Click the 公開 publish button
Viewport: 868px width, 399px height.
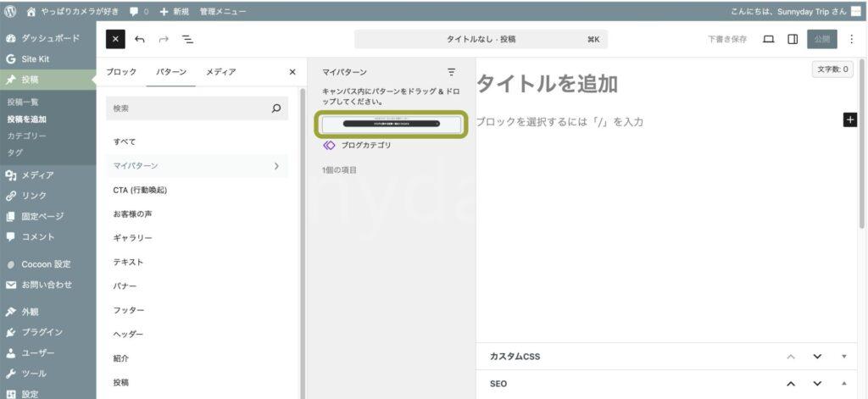pyautogui.click(x=821, y=39)
